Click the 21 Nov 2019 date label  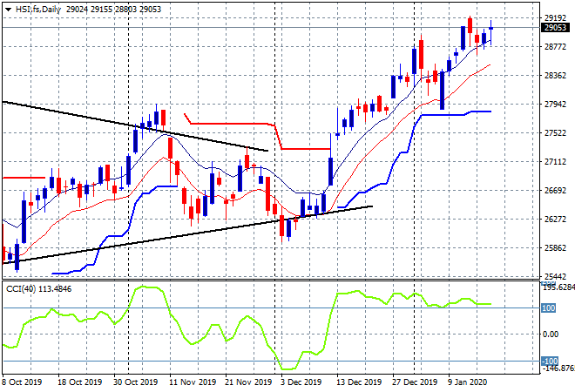(248, 382)
